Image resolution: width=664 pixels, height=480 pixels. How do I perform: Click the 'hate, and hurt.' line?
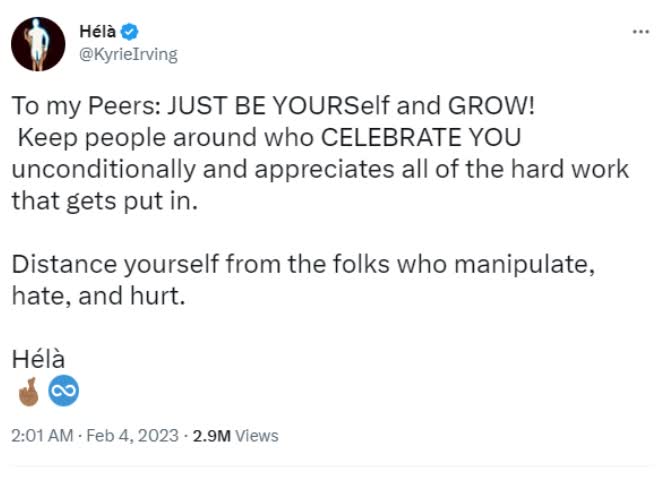(98, 296)
